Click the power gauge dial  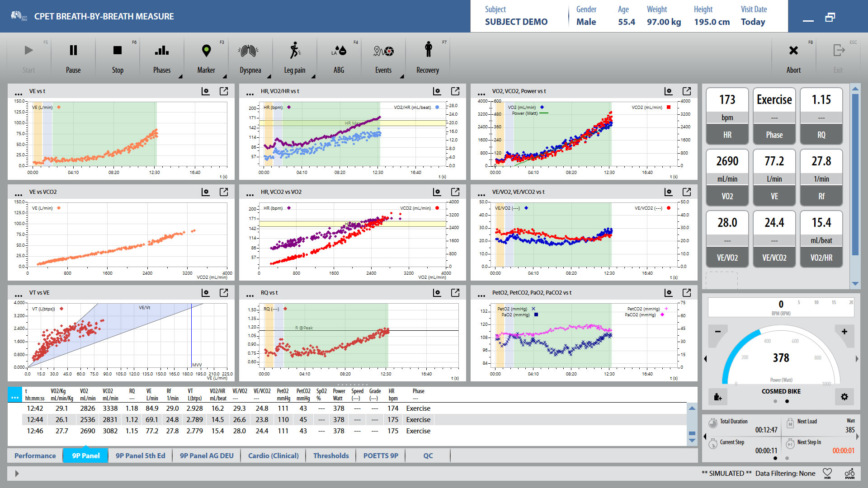(x=781, y=358)
